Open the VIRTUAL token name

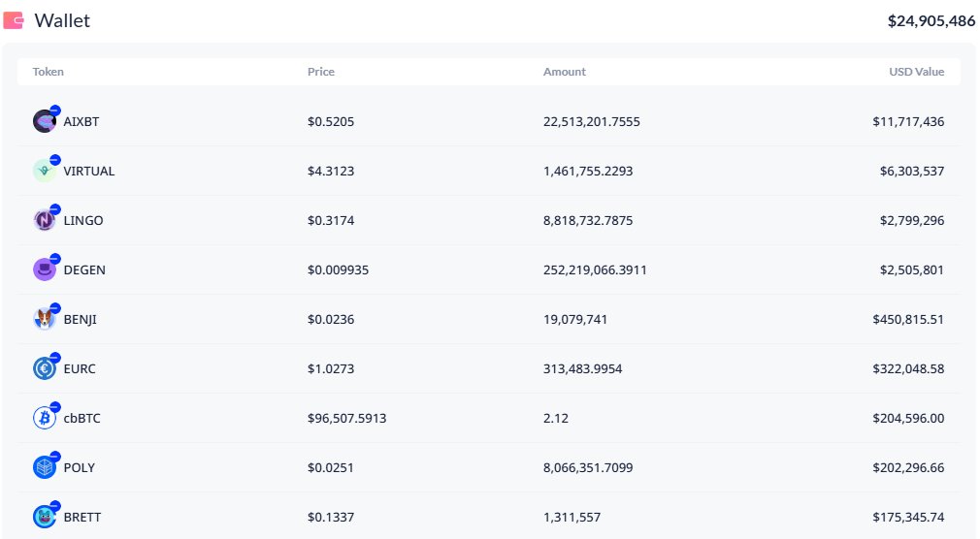(88, 172)
